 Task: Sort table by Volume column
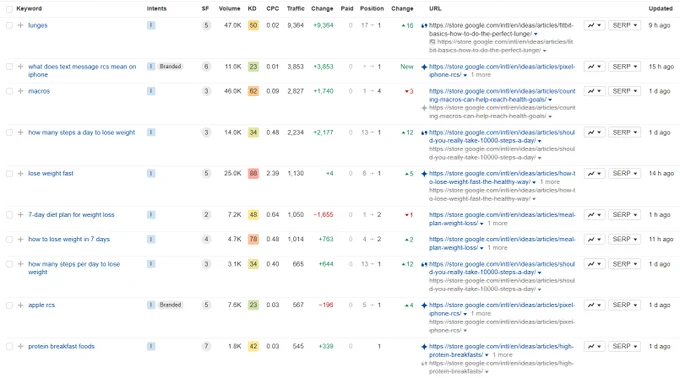click(x=229, y=9)
